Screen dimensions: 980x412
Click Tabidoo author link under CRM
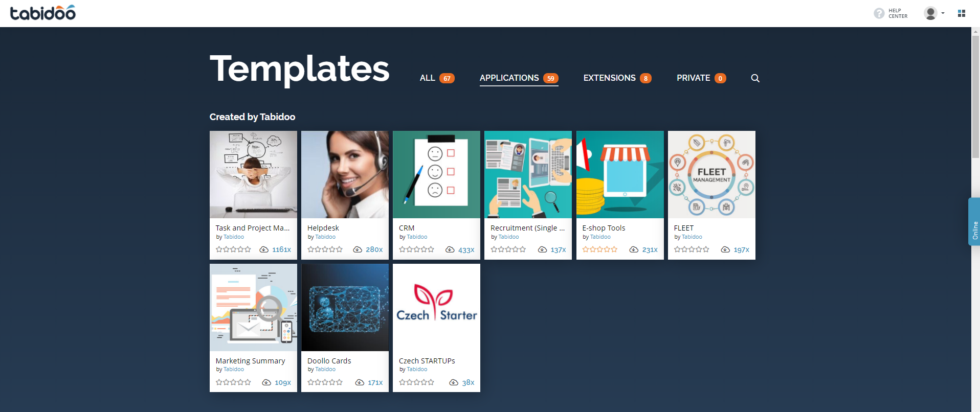417,237
